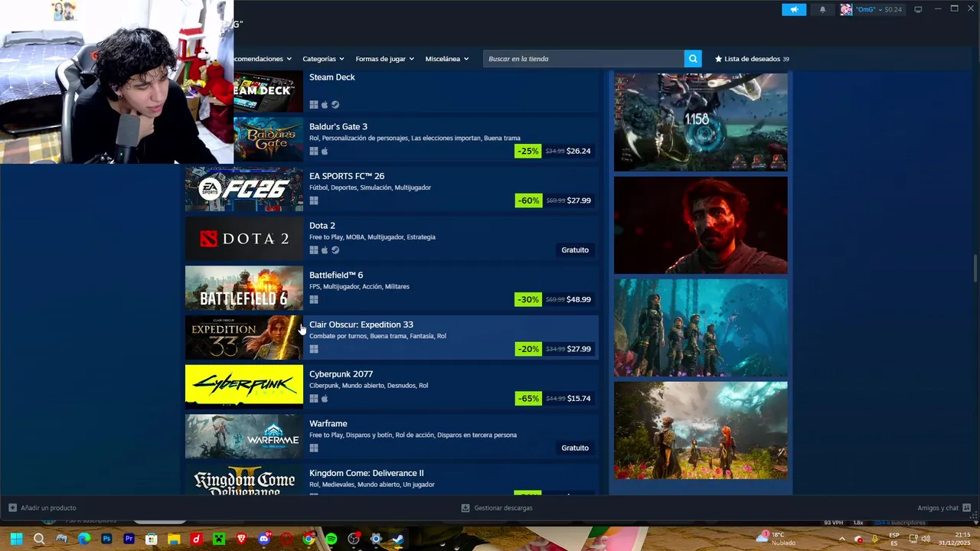Open the Windows Start menu
Viewport: 980px width, 551px height.
pyautogui.click(x=16, y=539)
